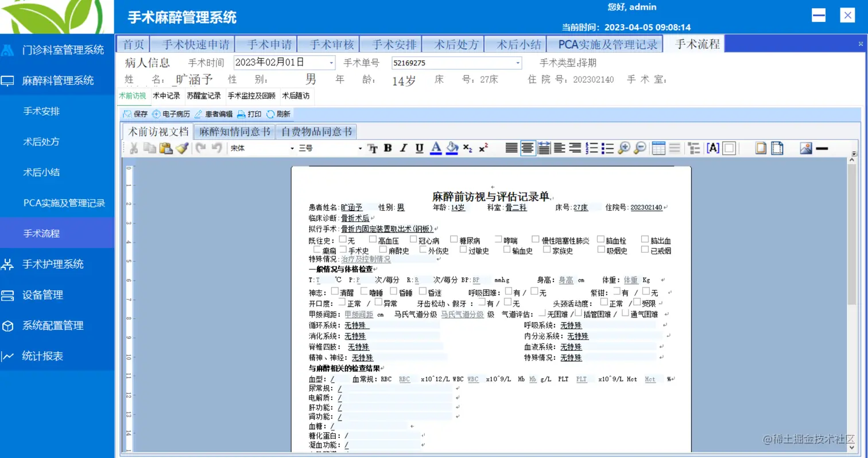Click the font color swatch A
The image size is (868, 458).
[436, 148]
